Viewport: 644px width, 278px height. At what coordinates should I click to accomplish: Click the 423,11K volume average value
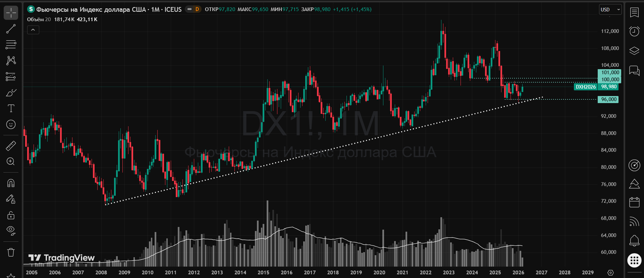tap(87, 19)
